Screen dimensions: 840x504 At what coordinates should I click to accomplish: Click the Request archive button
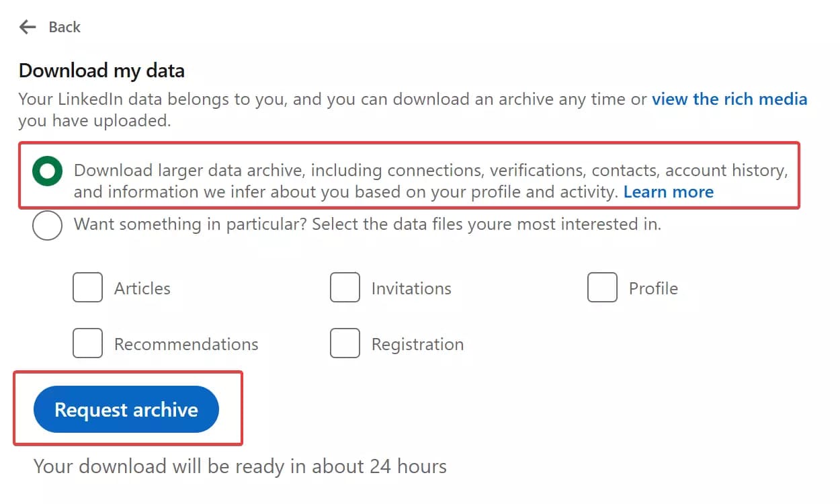tap(126, 409)
